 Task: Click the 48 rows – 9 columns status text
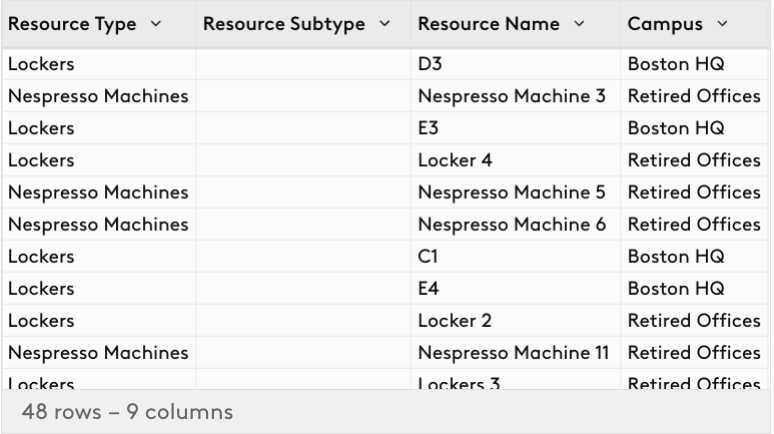click(x=127, y=412)
